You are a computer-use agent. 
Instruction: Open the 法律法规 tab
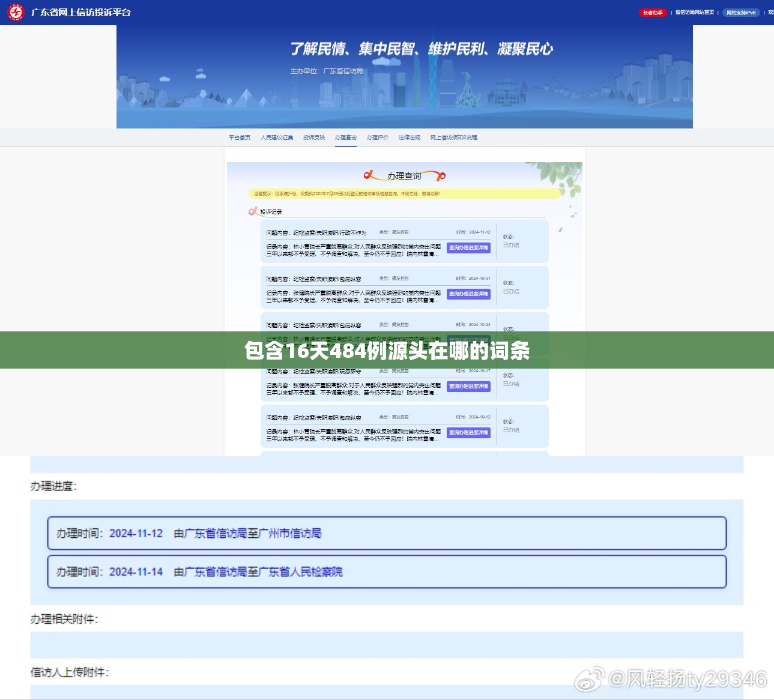(410, 137)
